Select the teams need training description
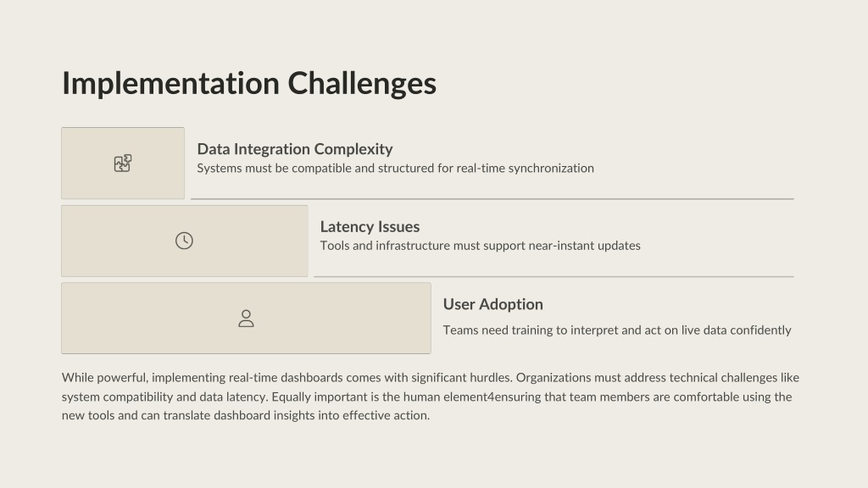Screen dimensions: 868x488 (x=617, y=330)
